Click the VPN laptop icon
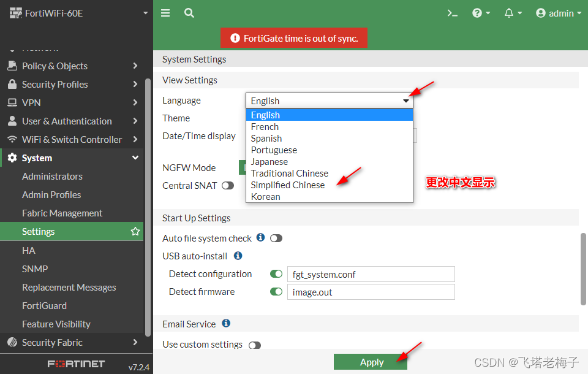Viewport: 588px width, 374px height. click(12, 102)
